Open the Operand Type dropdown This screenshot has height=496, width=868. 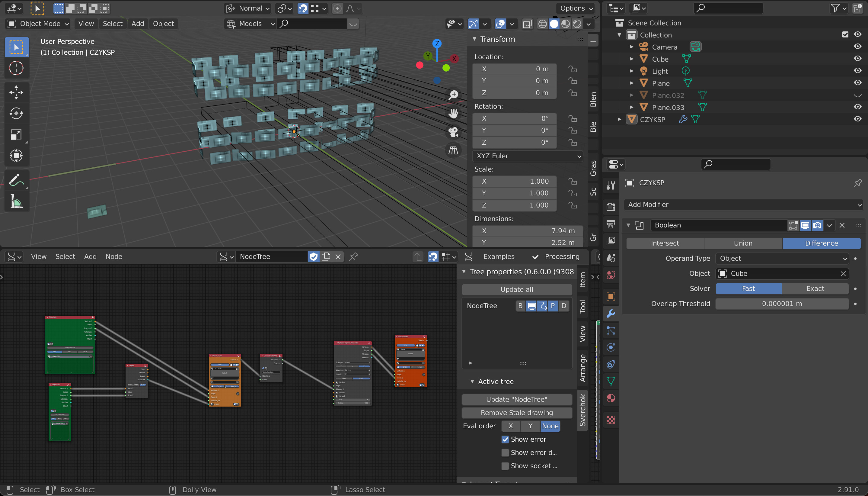782,259
